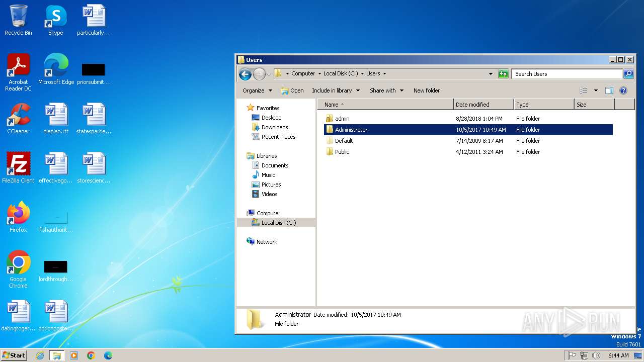Select the Google Chrome desktop icon
644x362 pixels.
[18, 270]
